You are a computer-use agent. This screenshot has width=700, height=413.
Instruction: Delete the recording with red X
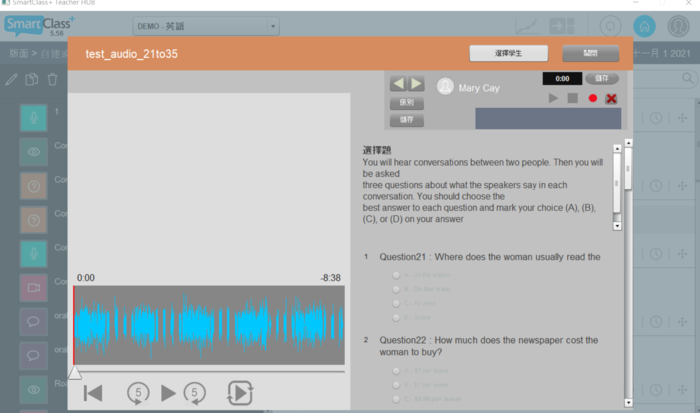tap(611, 98)
